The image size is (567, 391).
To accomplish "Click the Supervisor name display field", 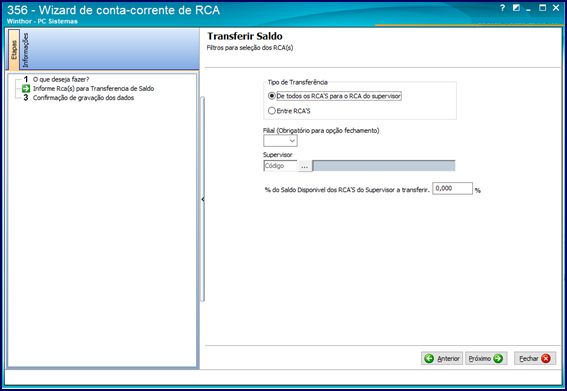I will 384,166.
